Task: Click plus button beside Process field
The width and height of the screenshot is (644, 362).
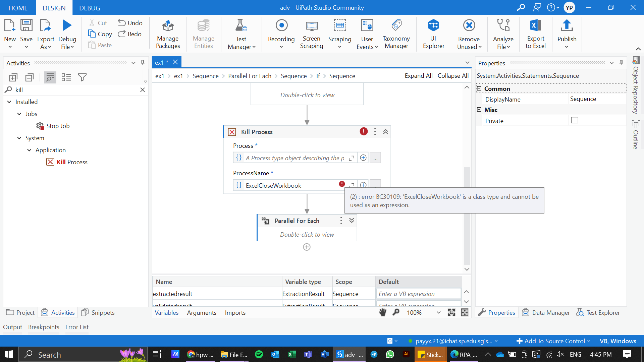Action: click(x=363, y=158)
